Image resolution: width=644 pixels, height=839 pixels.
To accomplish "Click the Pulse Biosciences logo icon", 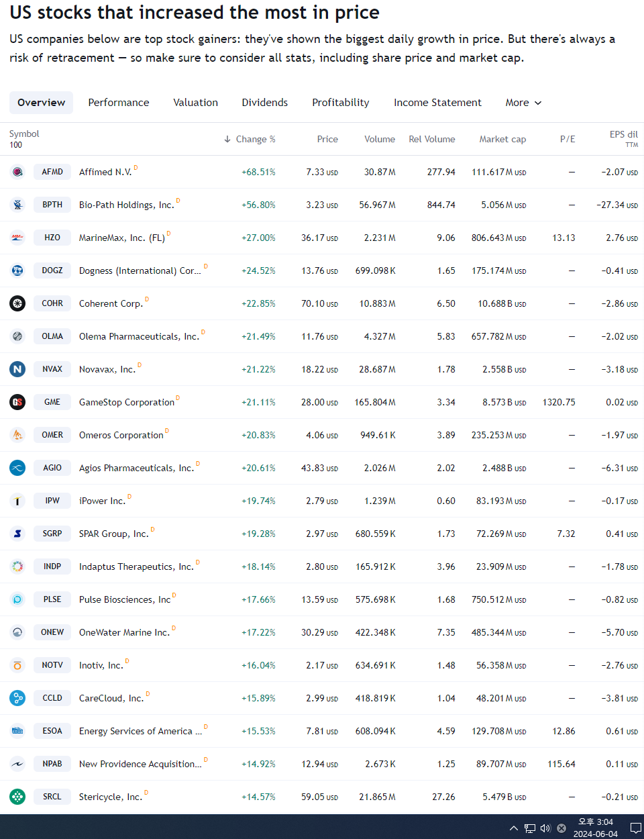I will click(x=17, y=599).
